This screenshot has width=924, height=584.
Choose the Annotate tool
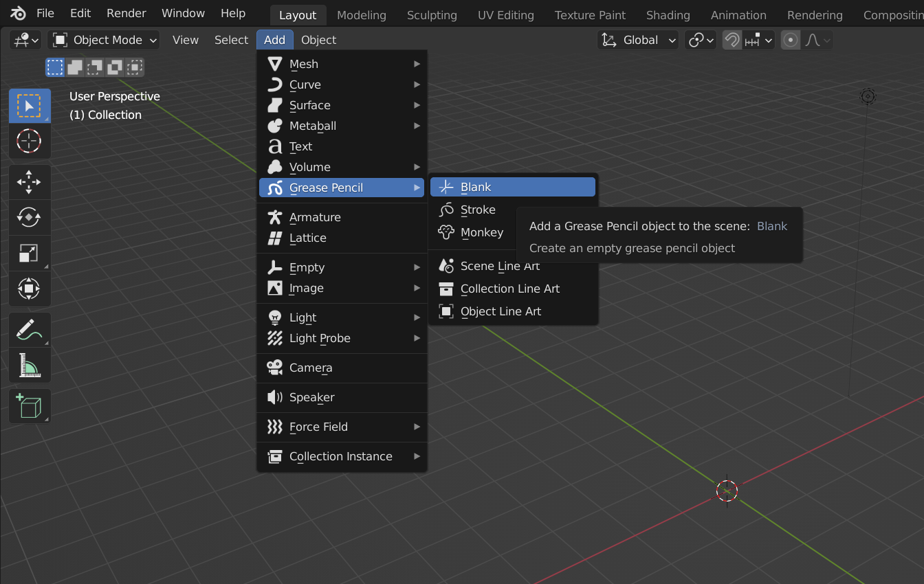[x=29, y=328]
